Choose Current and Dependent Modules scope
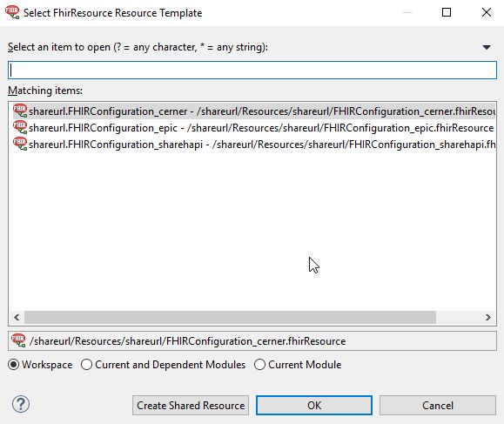The height and width of the screenshot is (424, 504). (x=164, y=365)
